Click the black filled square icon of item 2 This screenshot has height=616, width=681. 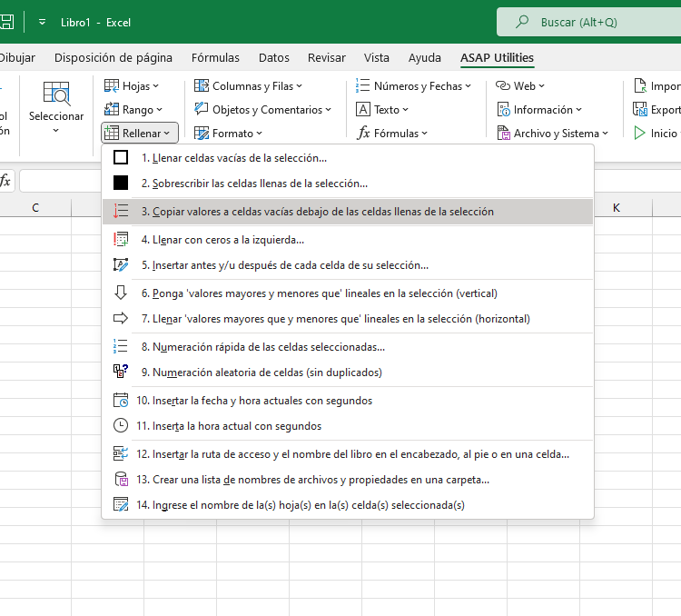pos(121,183)
